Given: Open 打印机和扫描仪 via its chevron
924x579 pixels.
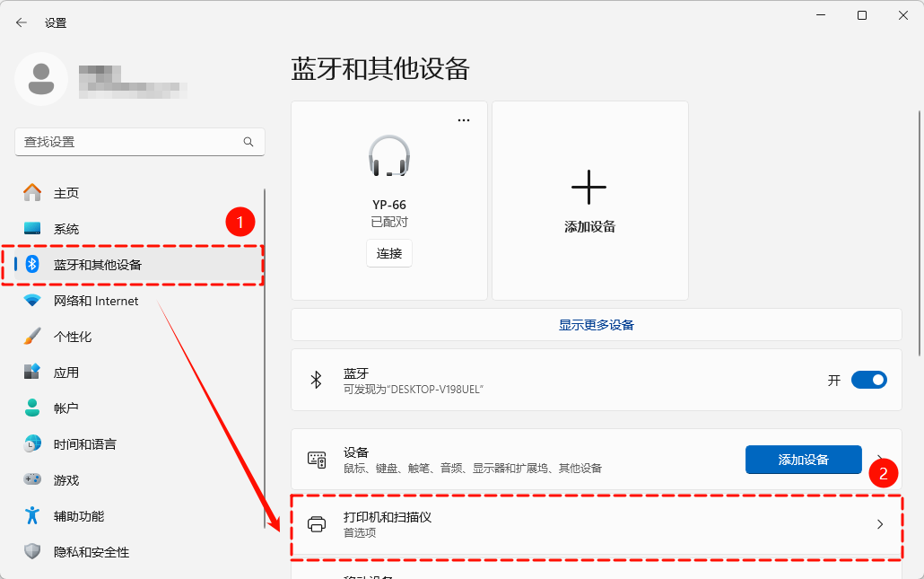Looking at the screenshot, I should (880, 524).
